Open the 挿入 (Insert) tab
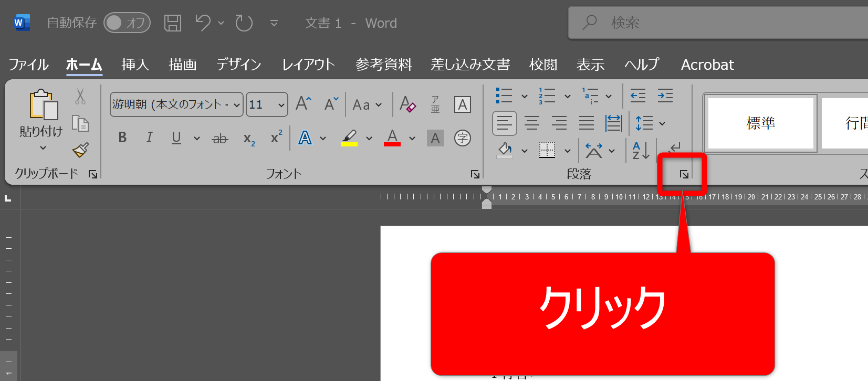The width and height of the screenshot is (868, 381). 135,65
